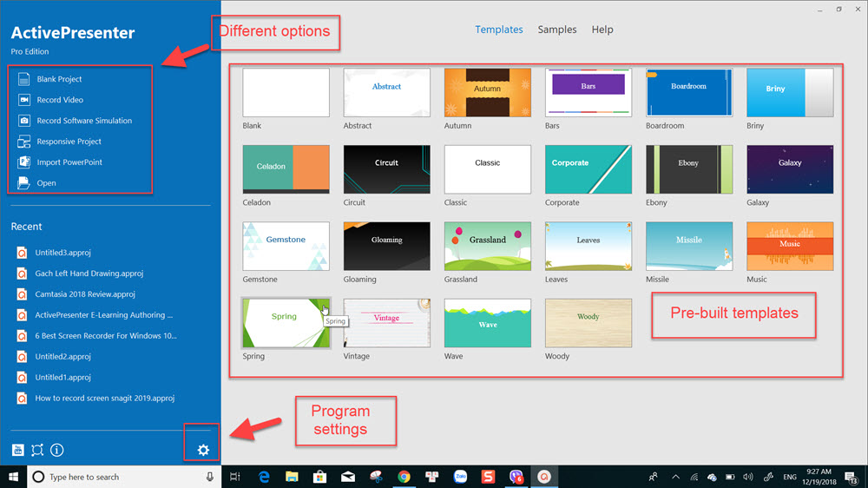This screenshot has width=868, height=488.
Task: Select the Templates tab
Action: point(498,30)
